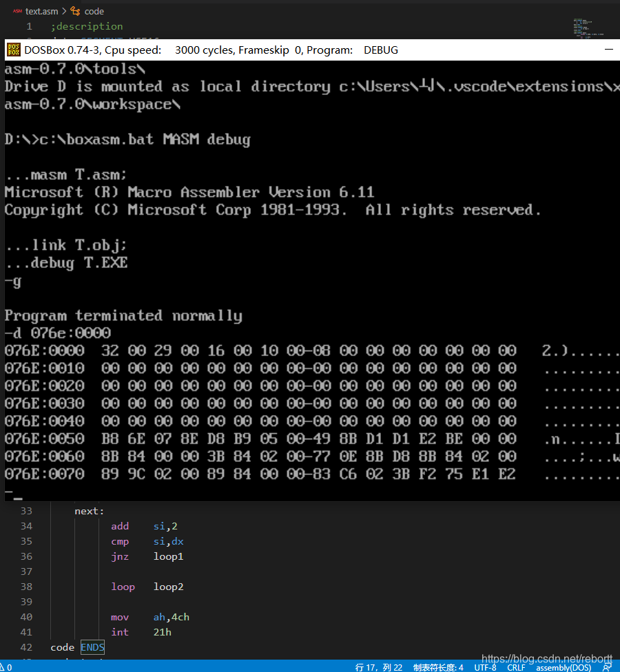The image size is (620, 672).
Task: Click memory address 076E:0000 in DOSBox
Action: click(x=45, y=350)
